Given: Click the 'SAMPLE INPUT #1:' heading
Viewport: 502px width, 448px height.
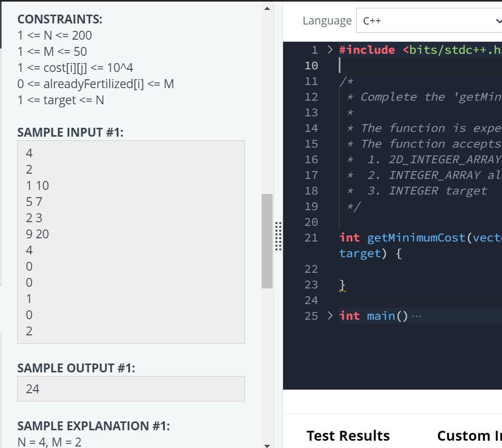Looking at the screenshot, I should point(70,132).
